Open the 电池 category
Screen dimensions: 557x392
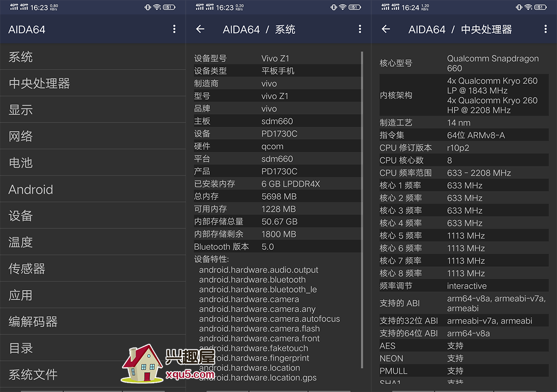pyautogui.click(x=93, y=163)
